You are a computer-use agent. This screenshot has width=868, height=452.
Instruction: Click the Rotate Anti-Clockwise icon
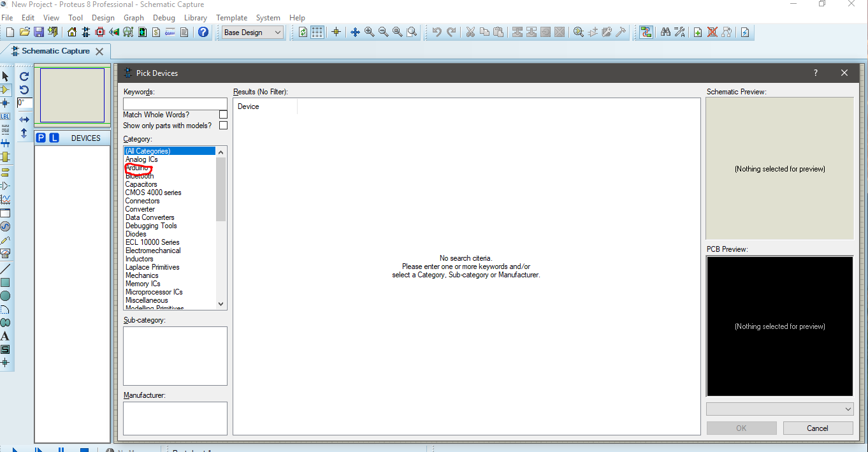pyautogui.click(x=24, y=89)
